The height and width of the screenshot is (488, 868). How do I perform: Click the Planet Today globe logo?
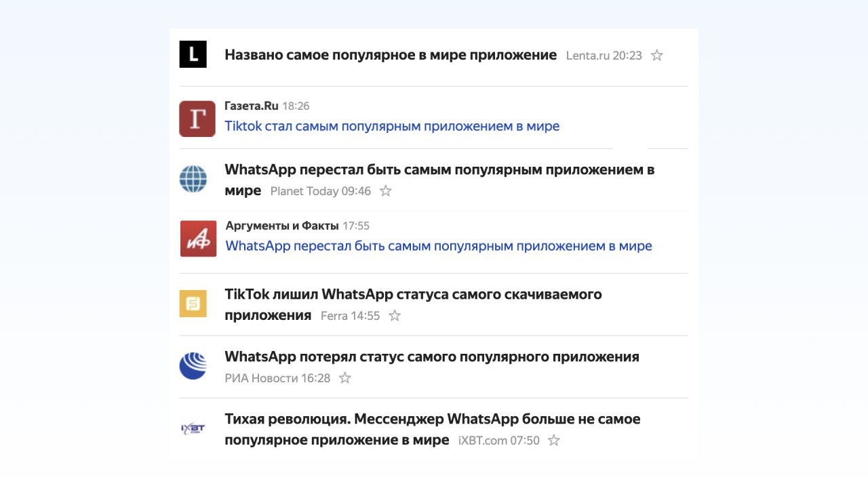pos(193,180)
